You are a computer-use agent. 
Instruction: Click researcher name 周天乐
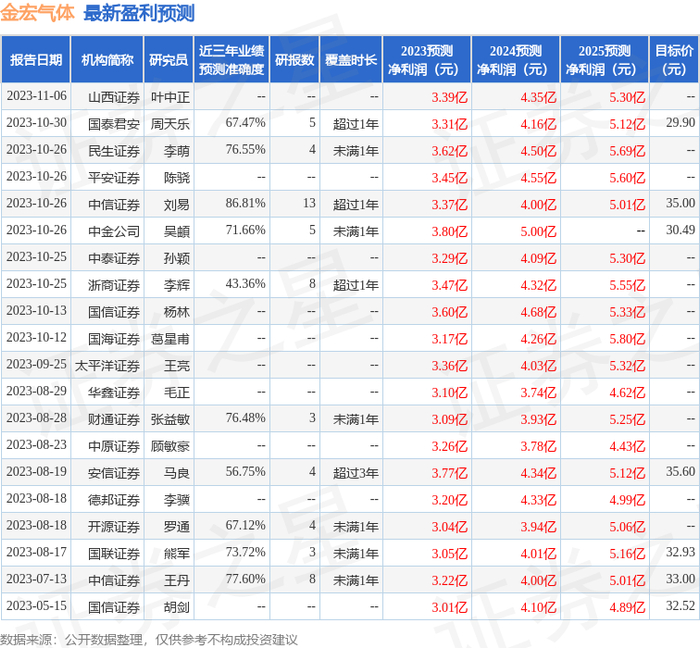(170, 124)
